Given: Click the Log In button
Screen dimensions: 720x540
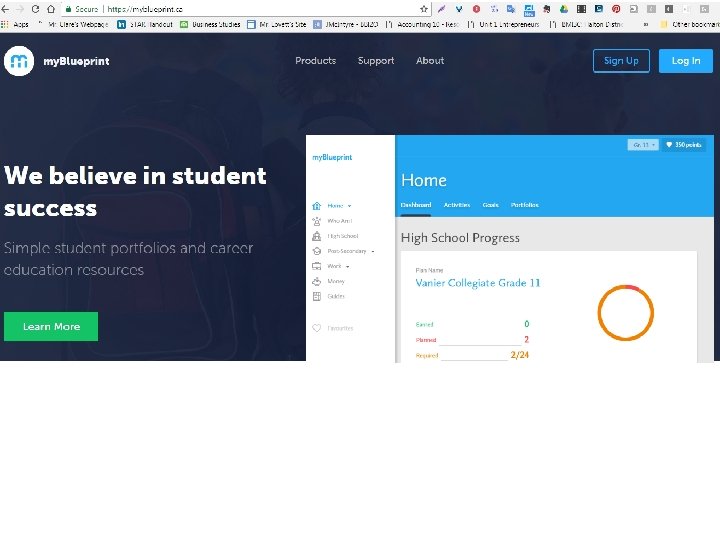Looking at the screenshot, I should (x=686, y=61).
